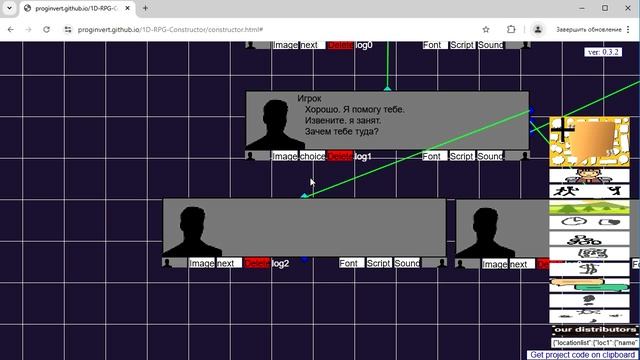Image resolution: width=640 pixels, height=360 pixels.
Task: Select the clock and heart sidebar button
Action: [x=589, y=222]
